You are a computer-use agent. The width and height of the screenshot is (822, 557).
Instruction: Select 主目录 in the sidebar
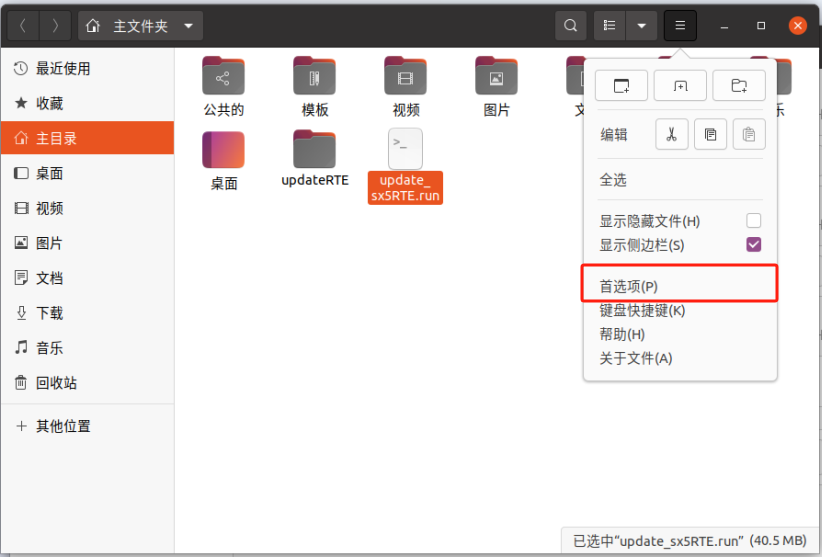88,138
